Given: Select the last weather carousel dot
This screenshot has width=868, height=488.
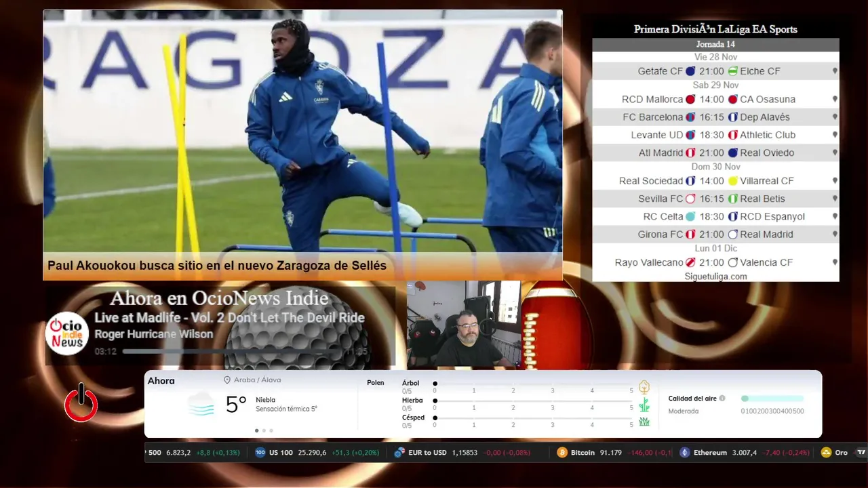Looking at the screenshot, I should pos(271,430).
